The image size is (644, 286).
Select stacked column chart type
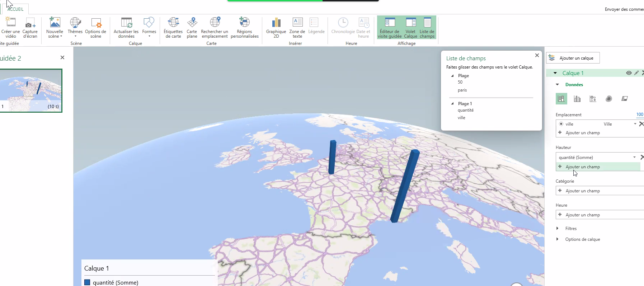click(x=561, y=99)
